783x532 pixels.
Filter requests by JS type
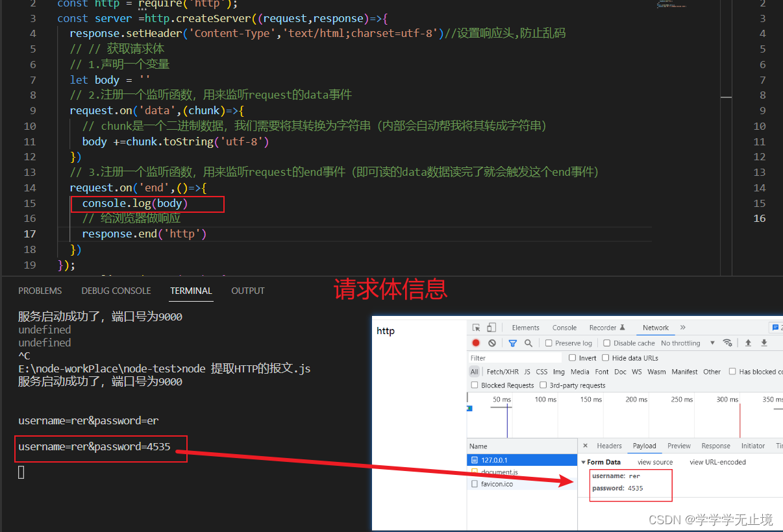click(527, 372)
